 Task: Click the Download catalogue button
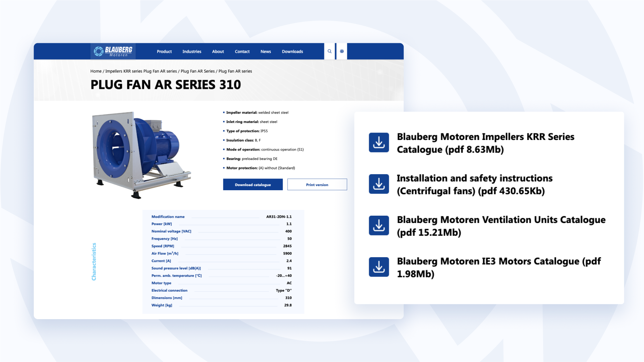click(253, 185)
